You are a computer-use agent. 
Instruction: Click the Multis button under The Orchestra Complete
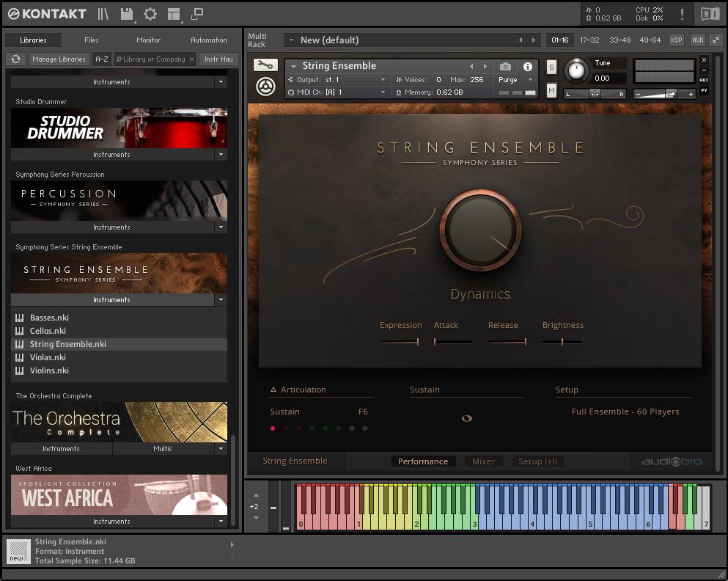(x=163, y=448)
